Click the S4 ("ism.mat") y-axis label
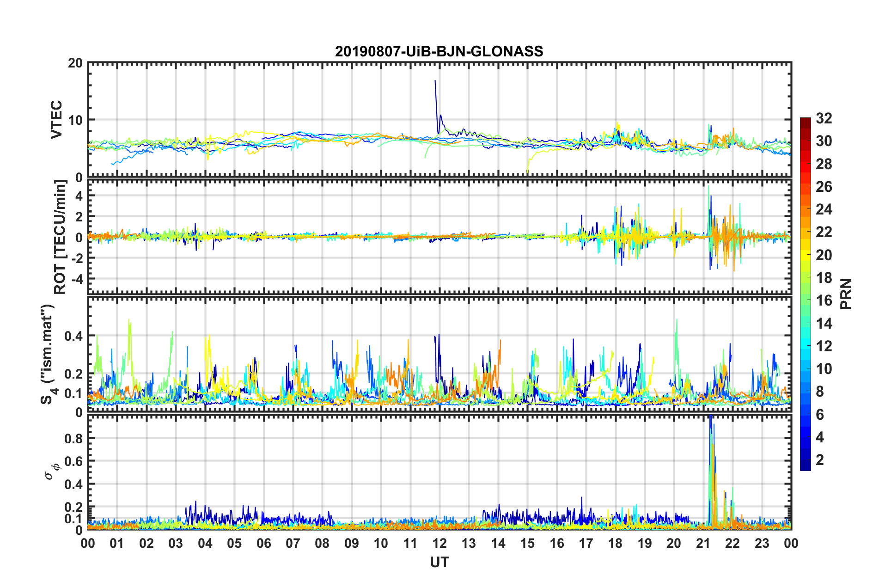 click(49, 354)
